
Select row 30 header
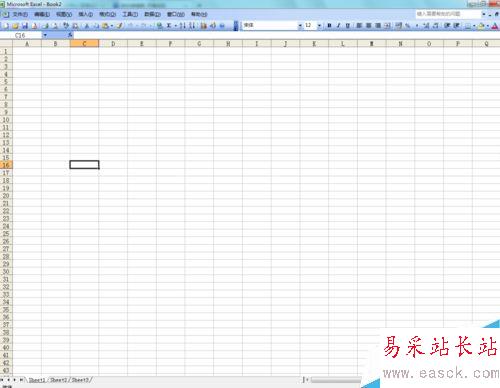[x=6, y=271]
